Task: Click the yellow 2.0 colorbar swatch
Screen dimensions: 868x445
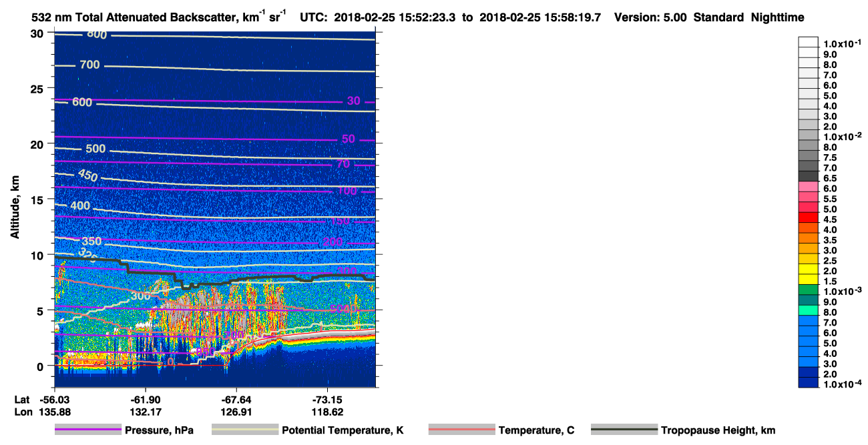Action: click(x=809, y=269)
